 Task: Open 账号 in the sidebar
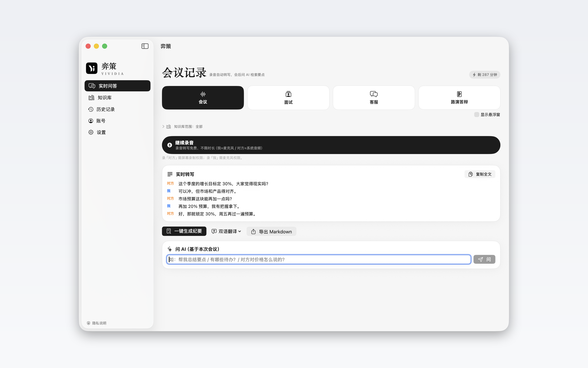pyautogui.click(x=117, y=121)
